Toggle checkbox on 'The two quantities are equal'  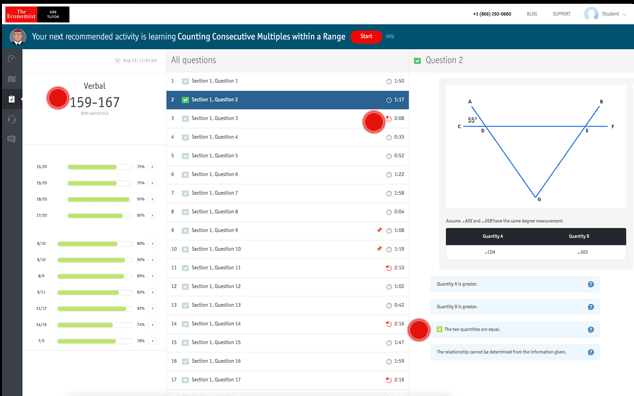pyautogui.click(x=440, y=329)
